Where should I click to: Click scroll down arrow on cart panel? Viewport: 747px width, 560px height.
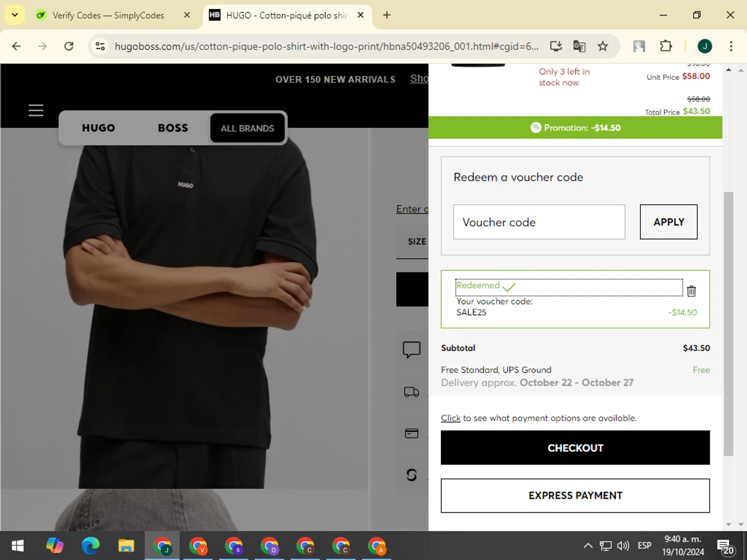point(729,524)
